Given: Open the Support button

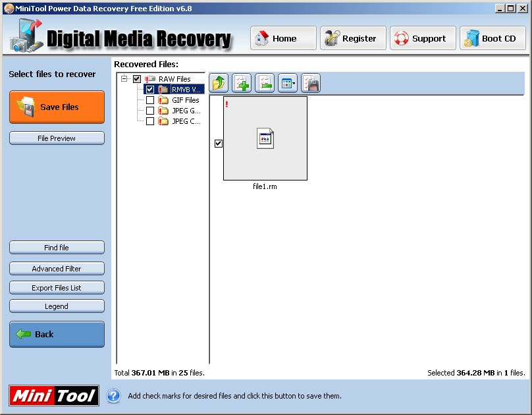Looking at the screenshot, I should [x=423, y=38].
